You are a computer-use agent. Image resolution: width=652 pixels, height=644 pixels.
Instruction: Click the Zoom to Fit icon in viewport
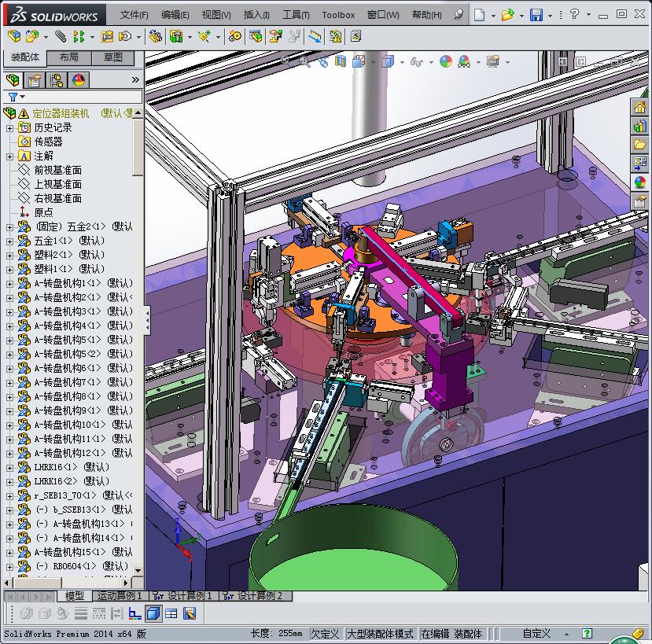286,62
